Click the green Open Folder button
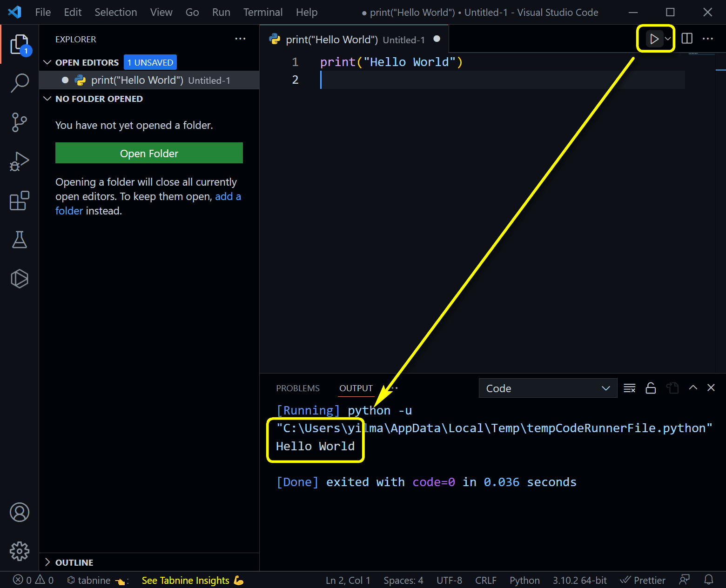Image resolution: width=726 pixels, height=588 pixels. click(x=149, y=153)
